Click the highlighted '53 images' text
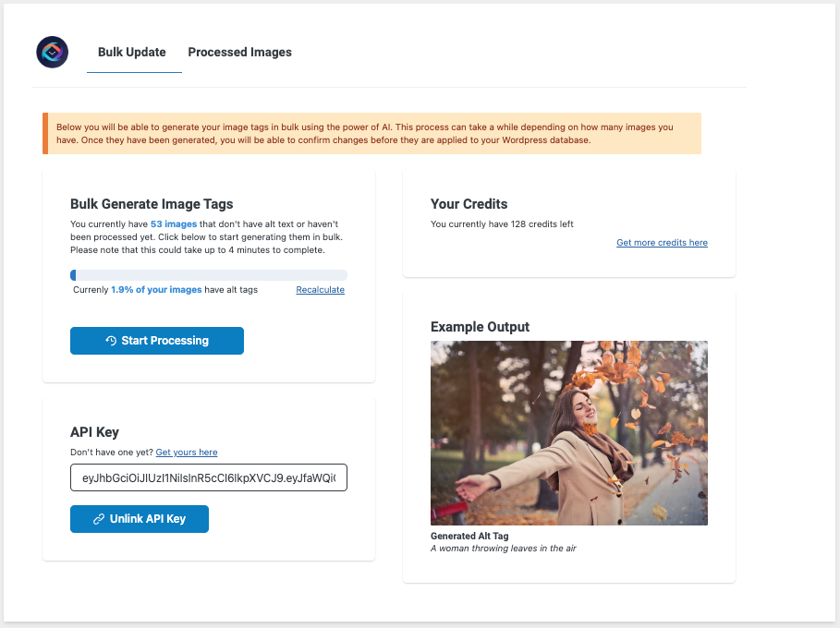840x628 pixels. click(x=174, y=224)
